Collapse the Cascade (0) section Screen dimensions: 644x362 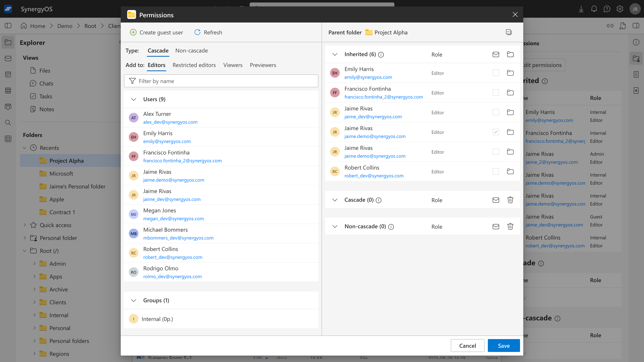(x=335, y=200)
